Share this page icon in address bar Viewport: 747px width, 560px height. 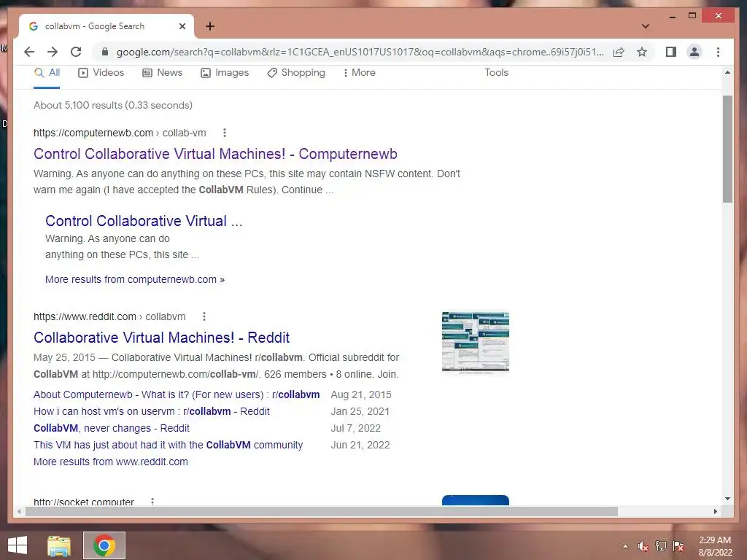tap(619, 52)
